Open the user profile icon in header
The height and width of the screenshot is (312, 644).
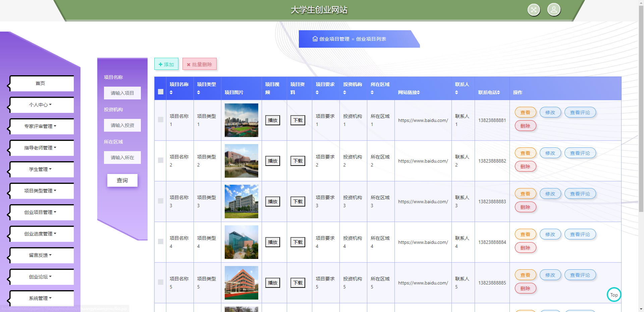click(554, 10)
